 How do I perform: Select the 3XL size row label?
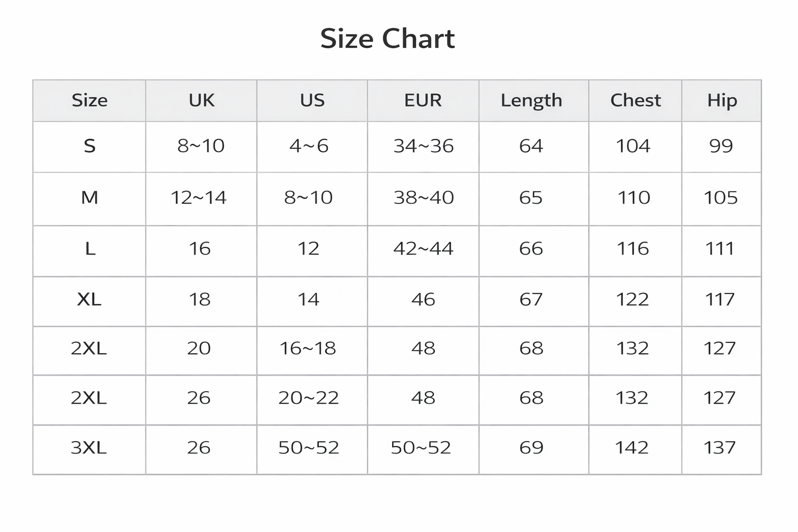pyautogui.click(x=89, y=447)
